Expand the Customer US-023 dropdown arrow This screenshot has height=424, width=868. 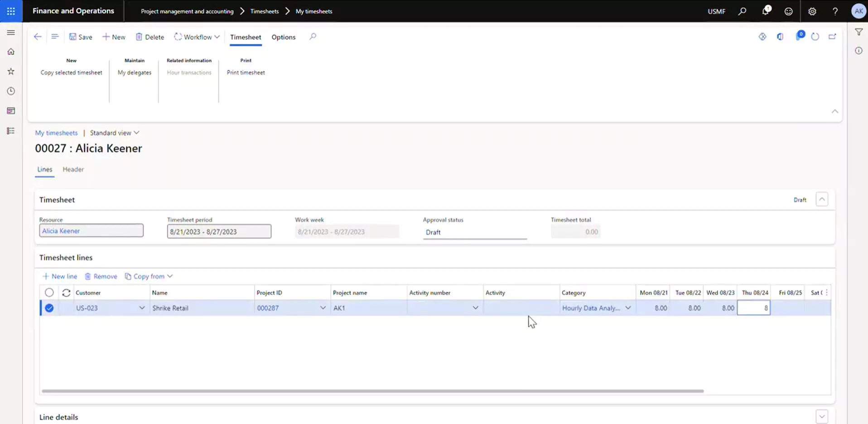pyautogui.click(x=142, y=308)
